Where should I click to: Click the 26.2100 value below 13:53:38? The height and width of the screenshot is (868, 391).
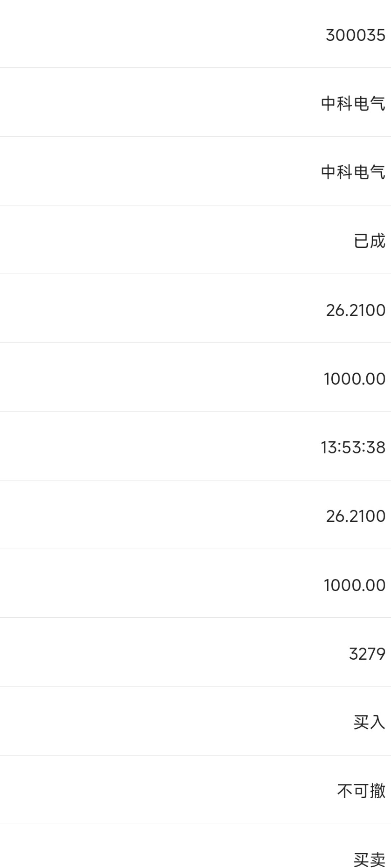[x=356, y=516]
